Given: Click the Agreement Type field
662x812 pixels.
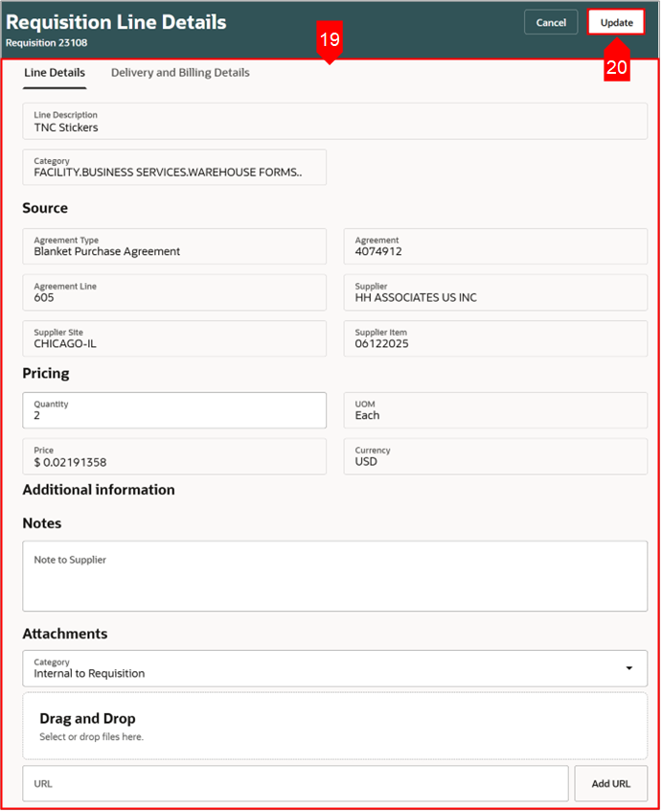Looking at the screenshot, I should click(x=174, y=246).
